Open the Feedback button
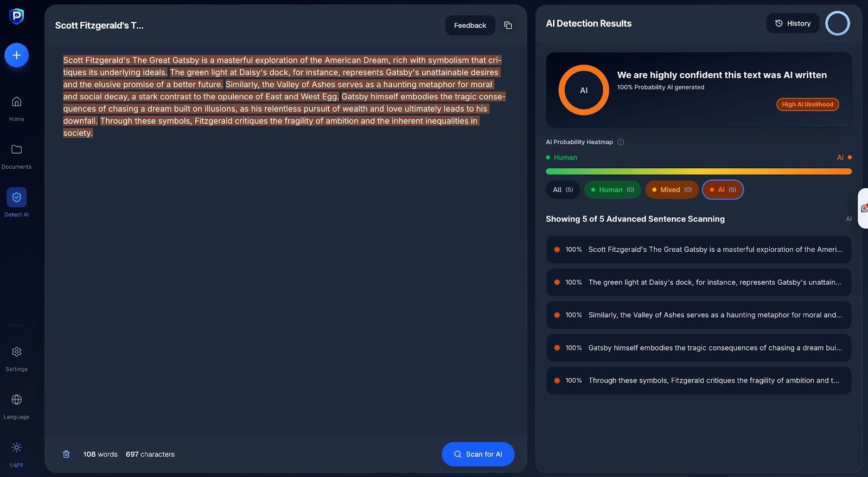868x477 pixels. tap(470, 26)
